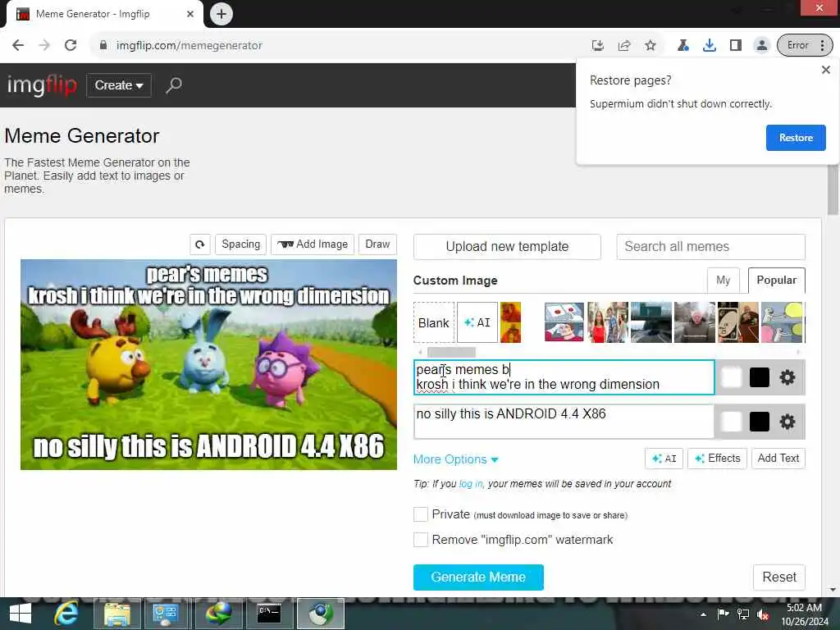
Task: Check Remove imgflip.com watermark
Action: click(421, 540)
